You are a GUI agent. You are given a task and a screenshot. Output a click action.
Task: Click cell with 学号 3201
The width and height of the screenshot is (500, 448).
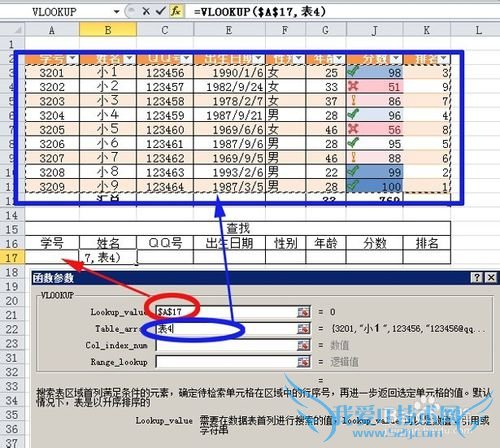click(x=52, y=73)
